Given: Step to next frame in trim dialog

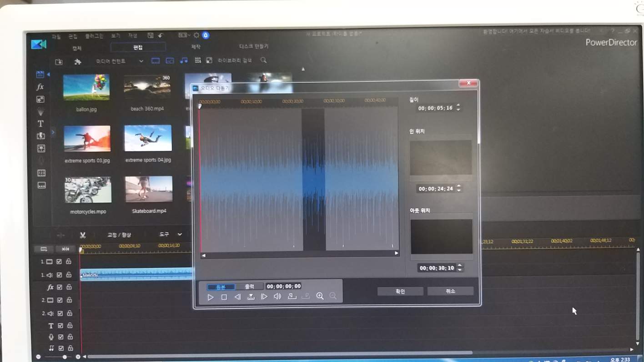Looking at the screenshot, I should point(264,297).
